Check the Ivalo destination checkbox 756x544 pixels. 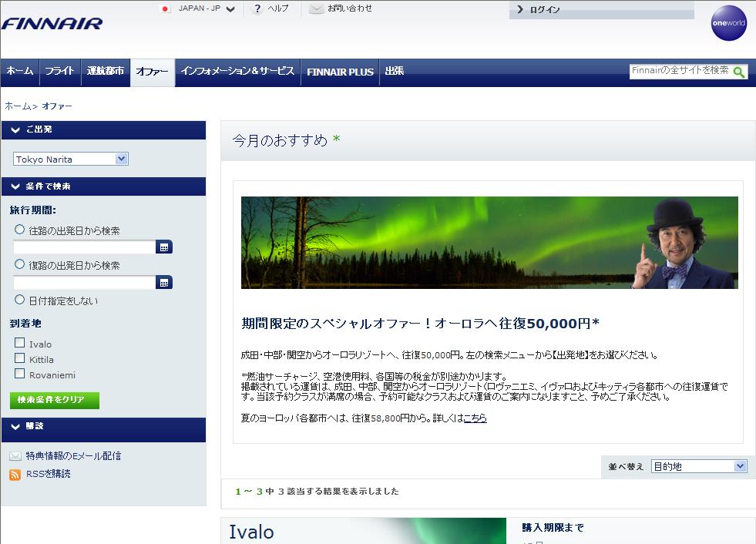[20, 343]
